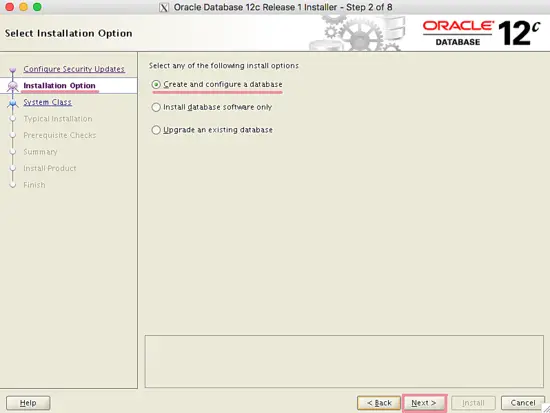The height and width of the screenshot is (413, 550).
Task: Click the X11 icon in the title bar
Action: [x=163, y=7]
